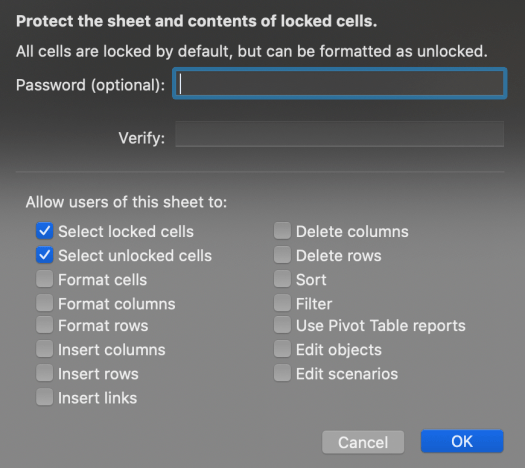This screenshot has width=525, height=468.
Task: Enable Edit objects permission
Action: click(x=282, y=349)
